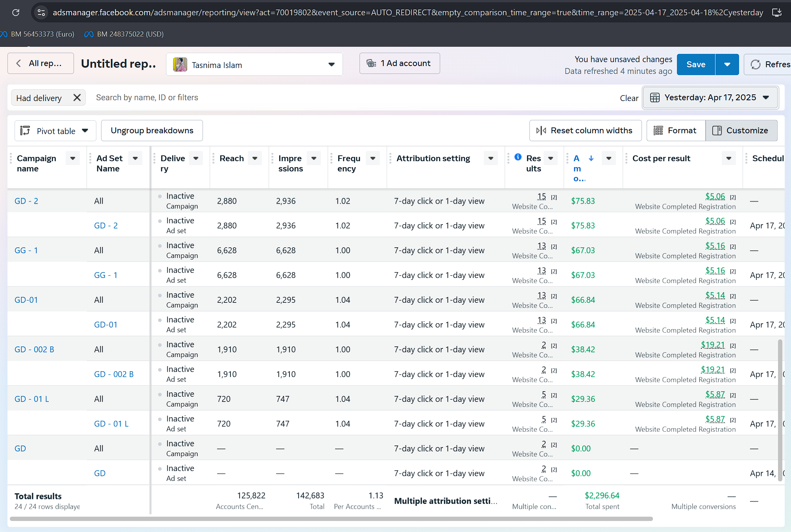
Task: Open the Customize columns panel
Action: coord(741,131)
